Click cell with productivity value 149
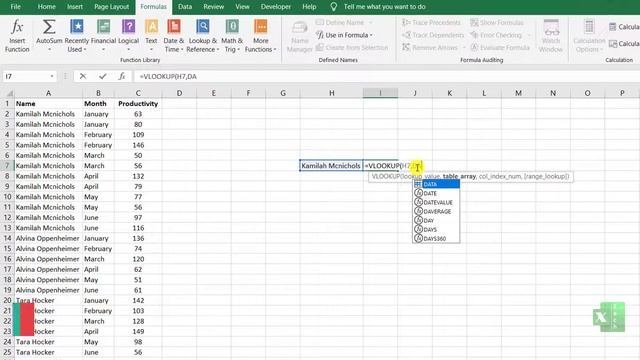640x360 pixels. [138, 331]
